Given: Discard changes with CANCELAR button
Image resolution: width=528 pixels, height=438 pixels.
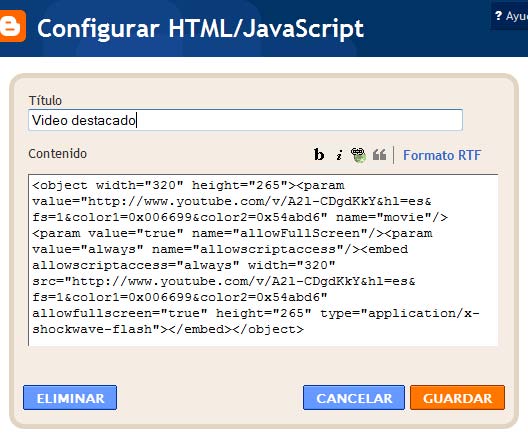Looking at the screenshot, I should (354, 398).
